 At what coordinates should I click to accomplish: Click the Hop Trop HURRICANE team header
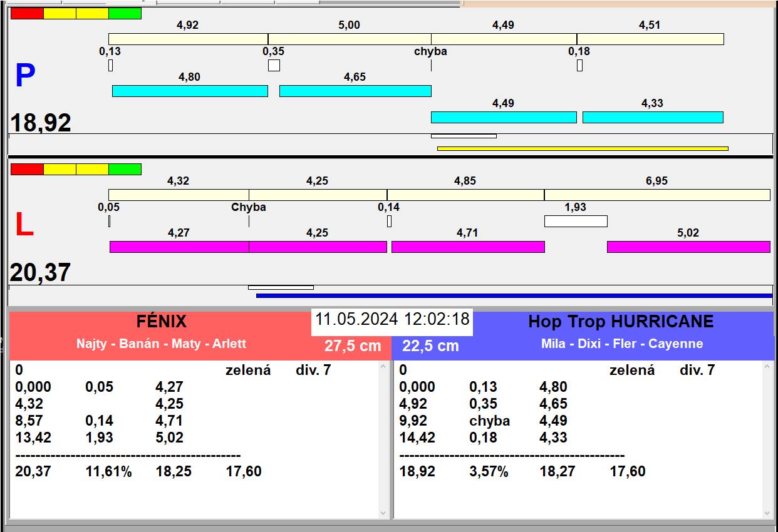[x=621, y=322]
